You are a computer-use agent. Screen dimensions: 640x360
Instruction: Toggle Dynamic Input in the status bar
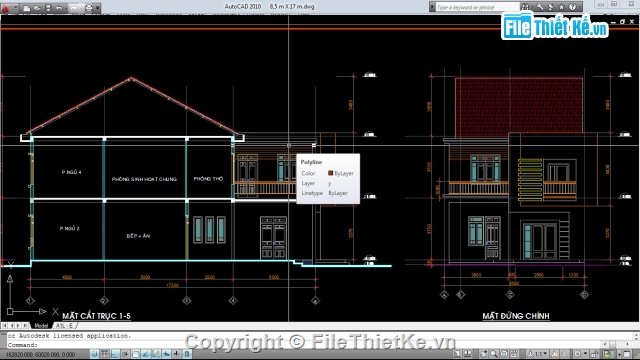(x=167, y=354)
